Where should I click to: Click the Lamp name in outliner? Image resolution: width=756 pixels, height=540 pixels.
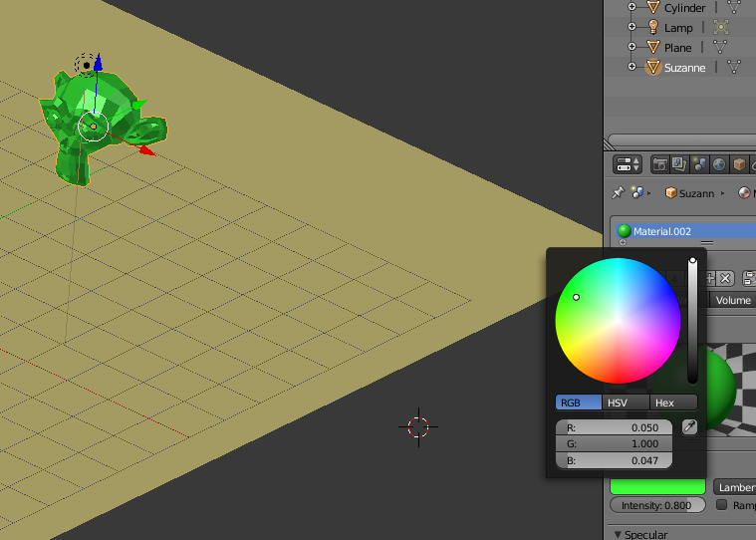point(678,28)
